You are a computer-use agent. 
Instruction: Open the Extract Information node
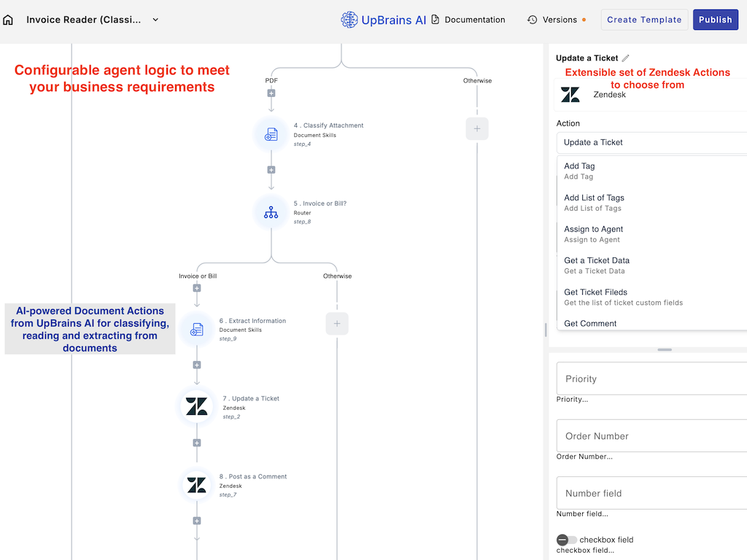point(196,330)
